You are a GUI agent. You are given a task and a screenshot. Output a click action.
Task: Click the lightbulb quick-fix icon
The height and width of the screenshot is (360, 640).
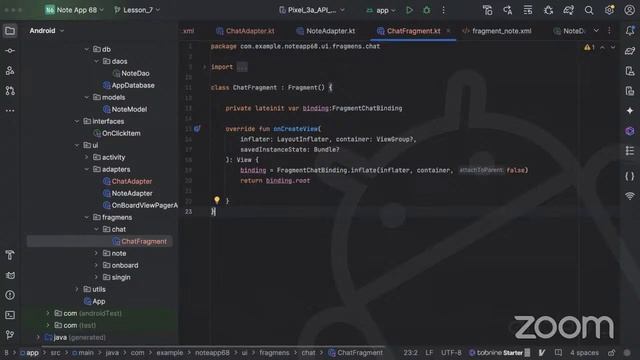point(217,200)
